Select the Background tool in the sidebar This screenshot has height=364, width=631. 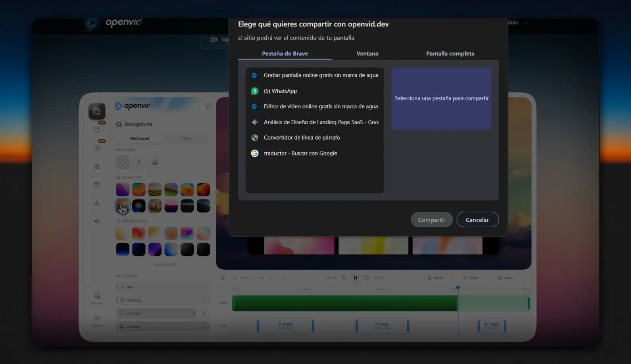(x=97, y=111)
